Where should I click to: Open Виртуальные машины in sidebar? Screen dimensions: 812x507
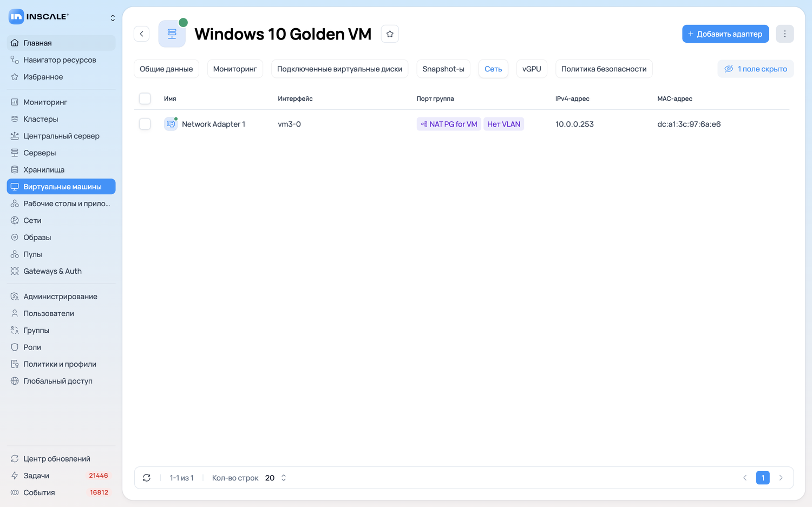pyautogui.click(x=61, y=187)
